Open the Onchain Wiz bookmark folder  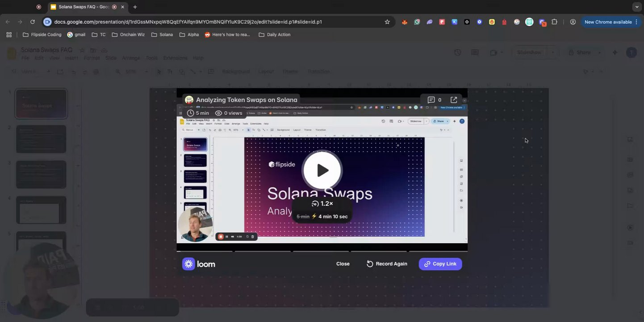click(128, 34)
